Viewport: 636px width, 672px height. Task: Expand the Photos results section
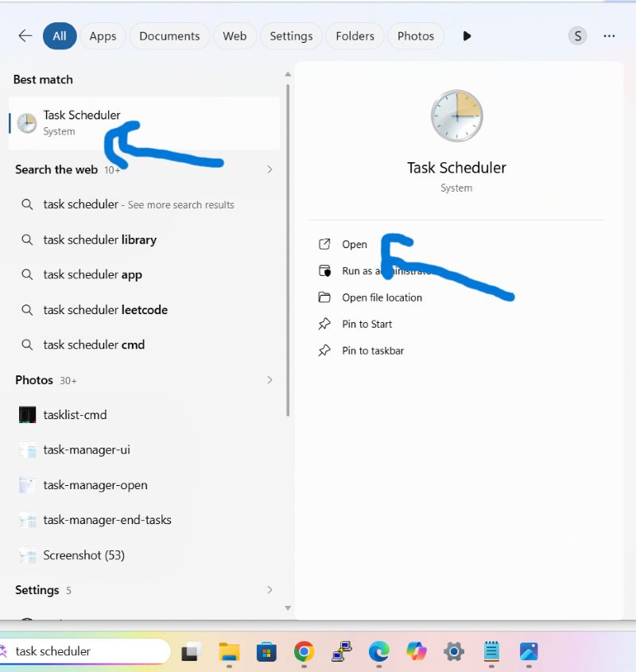[270, 380]
